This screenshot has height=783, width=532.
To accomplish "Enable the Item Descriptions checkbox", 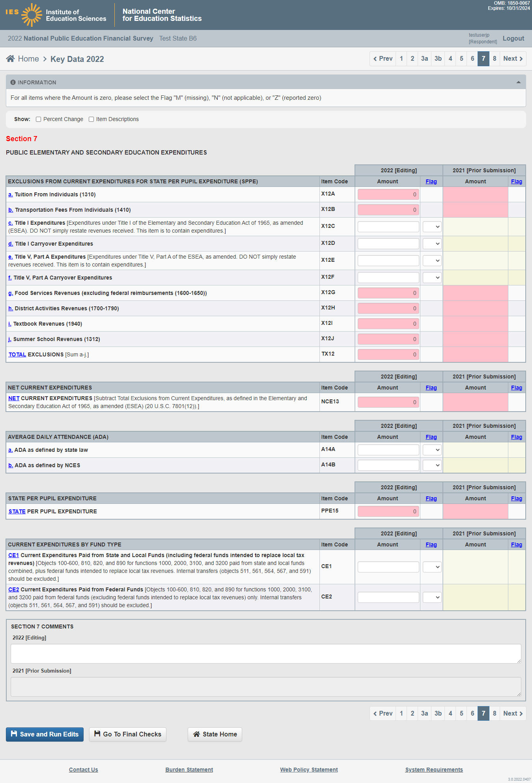I will (x=91, y=119).
